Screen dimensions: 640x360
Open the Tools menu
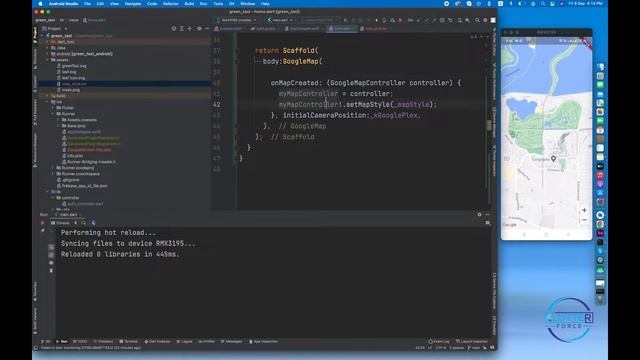tap(218, 4)
